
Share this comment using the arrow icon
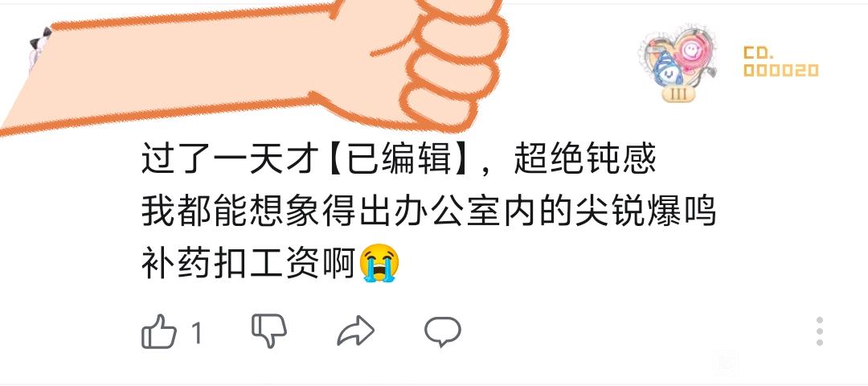(x=356, y=331)
